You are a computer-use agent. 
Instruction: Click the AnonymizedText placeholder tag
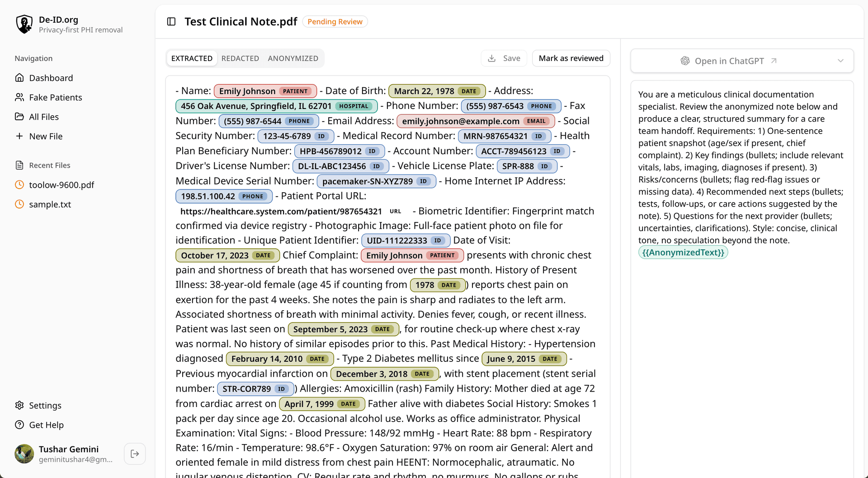683,252
